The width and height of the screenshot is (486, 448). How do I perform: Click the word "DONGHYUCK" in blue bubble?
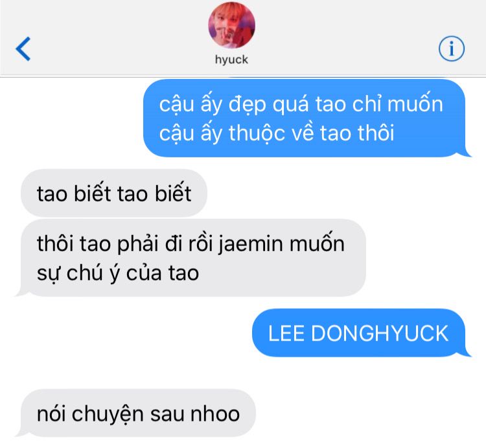point(380,333)
